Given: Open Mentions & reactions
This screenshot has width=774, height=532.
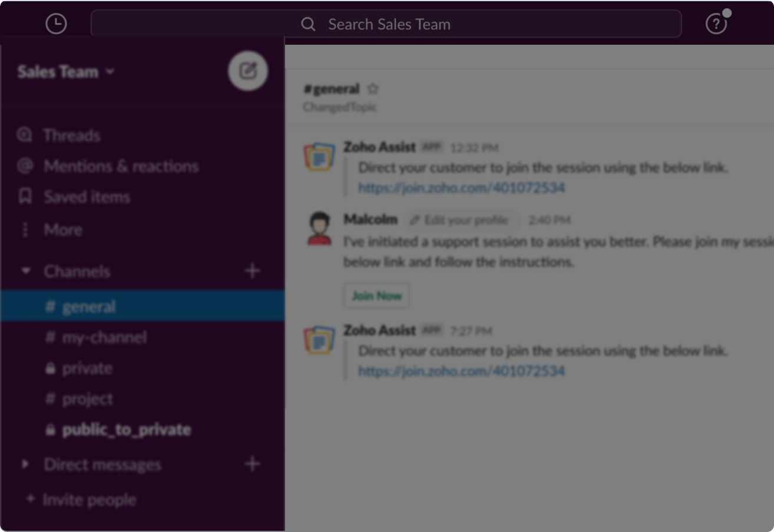Looking at the screenshot, I should 121,165.
